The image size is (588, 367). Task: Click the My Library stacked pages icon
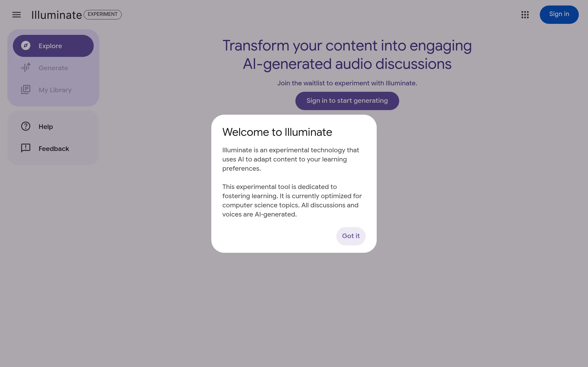[x=25, y=89]
